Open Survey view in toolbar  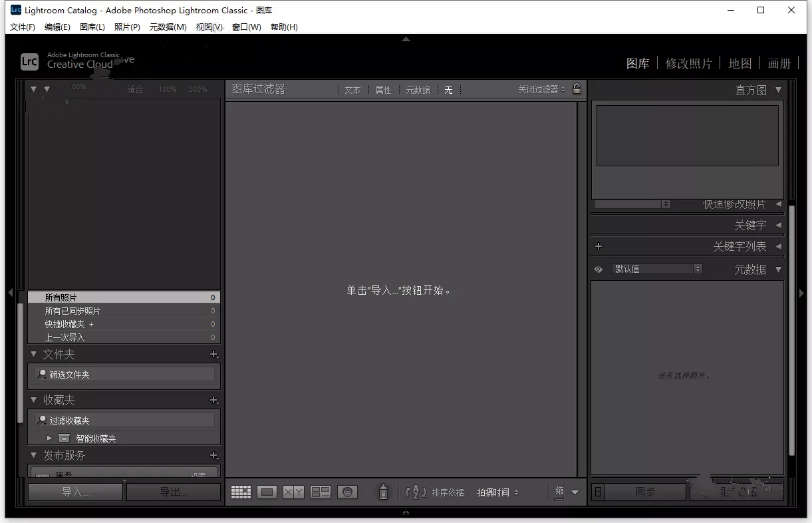coord(321,492)
